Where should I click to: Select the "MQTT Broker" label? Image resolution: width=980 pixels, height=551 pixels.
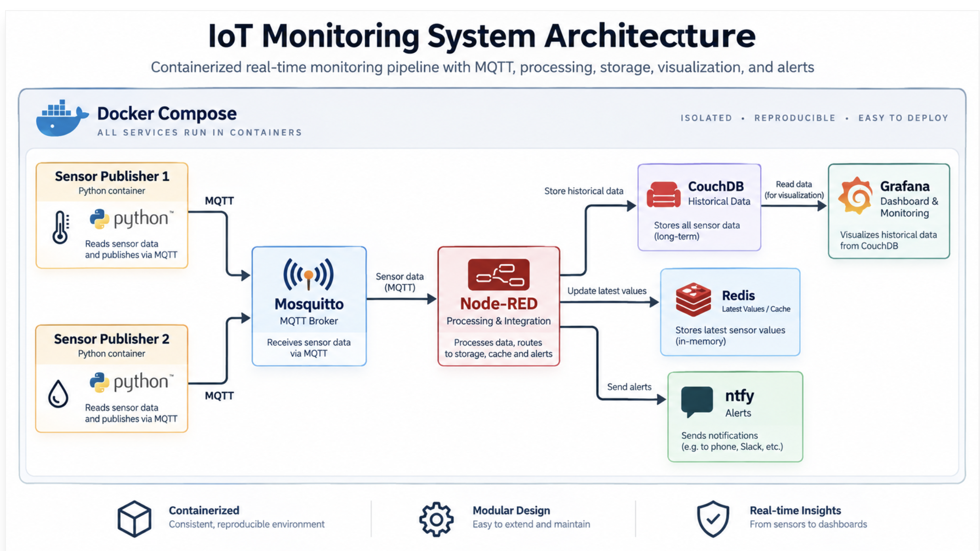[309, 321]
